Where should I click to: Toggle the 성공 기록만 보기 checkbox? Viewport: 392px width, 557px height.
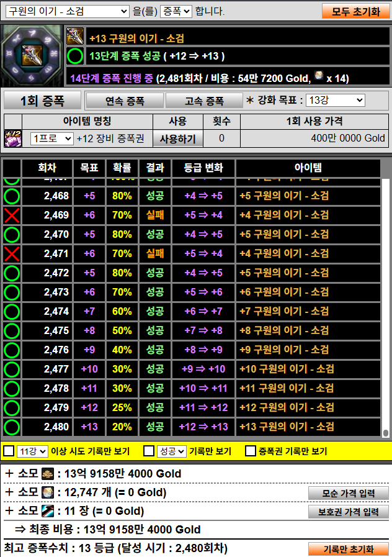point(149,451)
